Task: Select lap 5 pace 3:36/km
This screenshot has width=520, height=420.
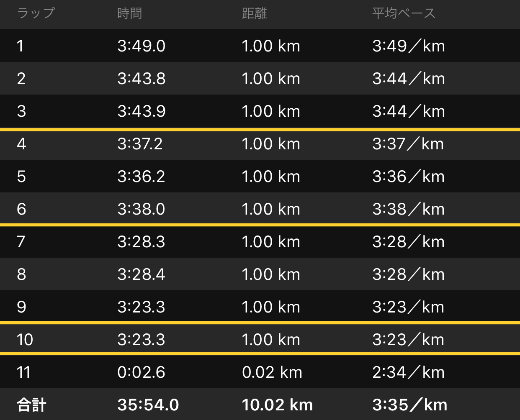Action: tap(409, 177)
